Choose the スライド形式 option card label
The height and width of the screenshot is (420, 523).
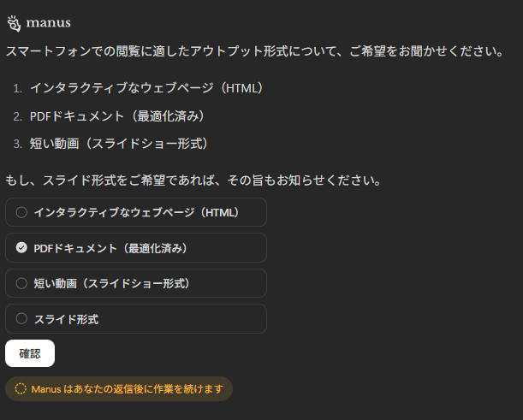(67, 319)
